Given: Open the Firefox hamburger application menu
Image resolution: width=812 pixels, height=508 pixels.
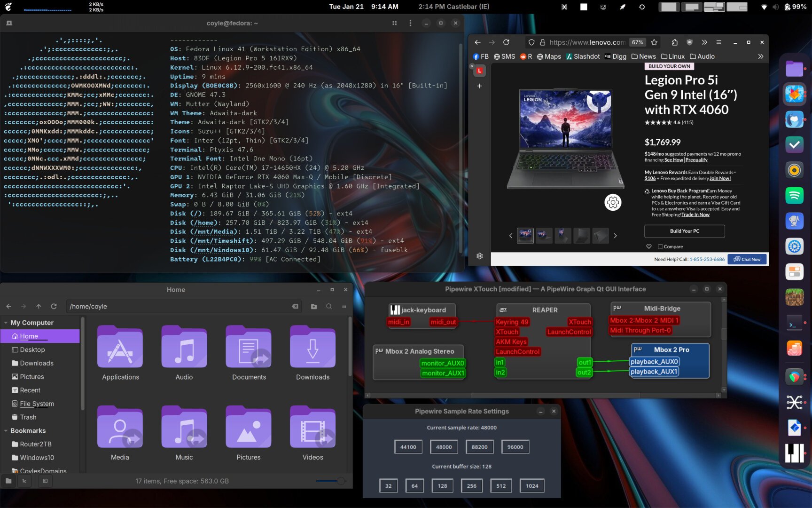Looking at the screenshot, I should (718, 42).
